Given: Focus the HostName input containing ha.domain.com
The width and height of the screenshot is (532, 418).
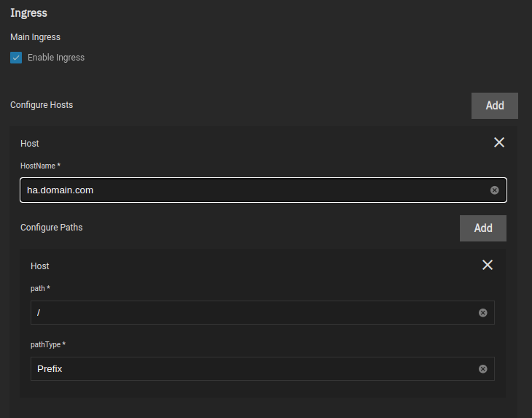Looking at the screenshot, I should (x=248, y=190).
